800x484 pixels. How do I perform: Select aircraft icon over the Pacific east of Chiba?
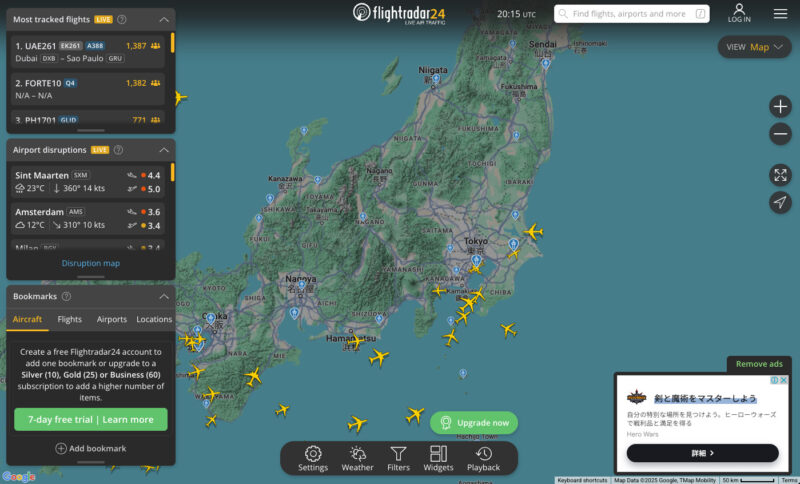[508, 329]
